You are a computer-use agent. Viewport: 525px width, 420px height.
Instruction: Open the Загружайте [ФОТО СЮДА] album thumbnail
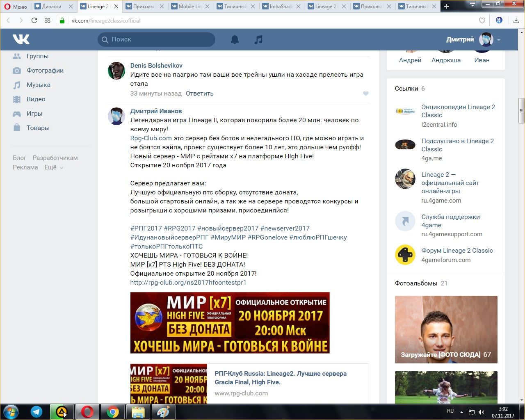(446, 329)
